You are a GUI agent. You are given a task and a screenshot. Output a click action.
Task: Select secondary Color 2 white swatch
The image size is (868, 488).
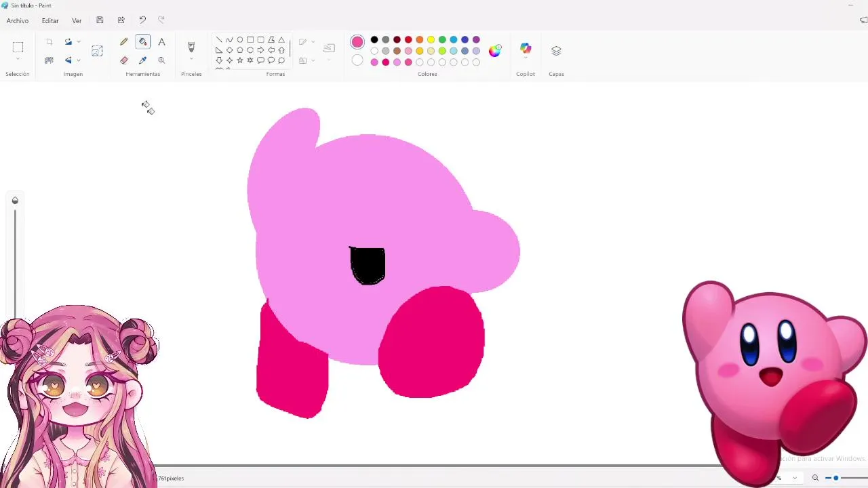pos(357,60)
